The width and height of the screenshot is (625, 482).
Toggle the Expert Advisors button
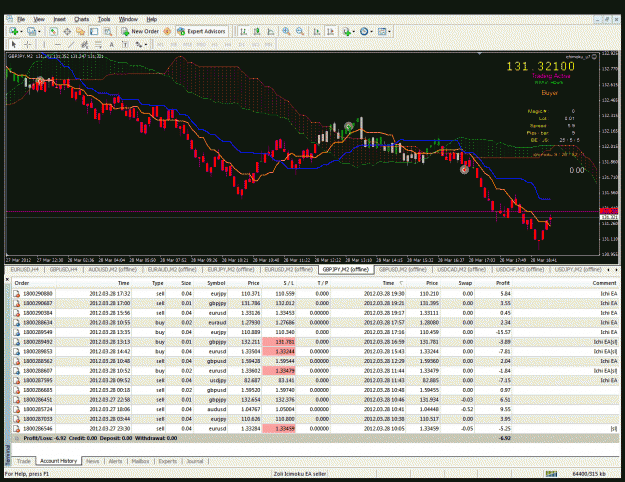(x=202, y=31)
